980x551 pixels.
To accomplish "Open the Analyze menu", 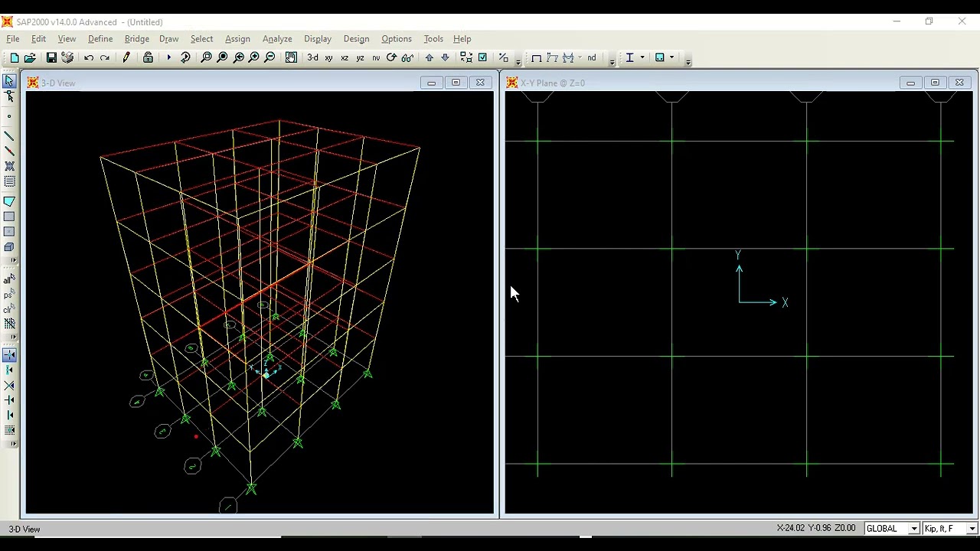I will pyautogui.click(x=277, y=38).
